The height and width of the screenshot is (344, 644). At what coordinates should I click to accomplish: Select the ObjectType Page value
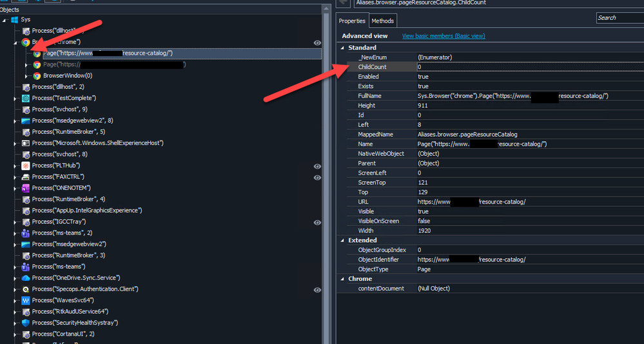point(424,269)
